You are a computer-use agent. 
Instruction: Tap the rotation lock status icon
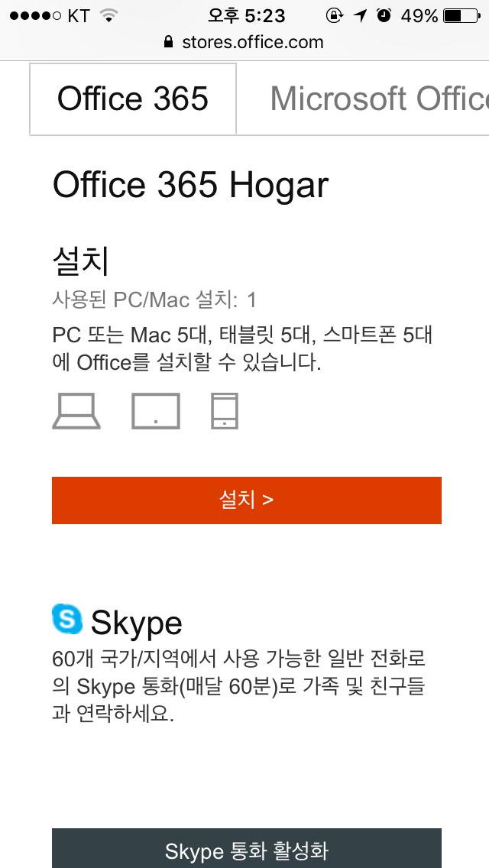pyautogui.click(x=334, y=15)
